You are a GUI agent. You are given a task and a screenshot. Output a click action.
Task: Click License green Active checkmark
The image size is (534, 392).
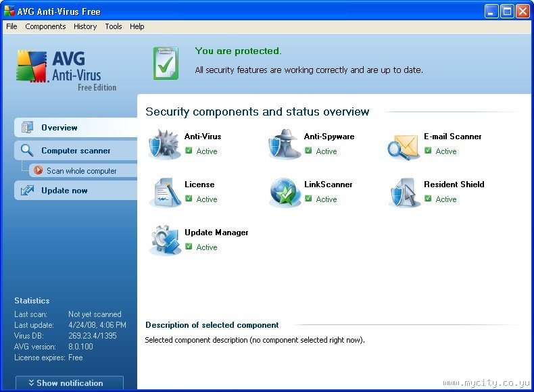coord(189,198)
